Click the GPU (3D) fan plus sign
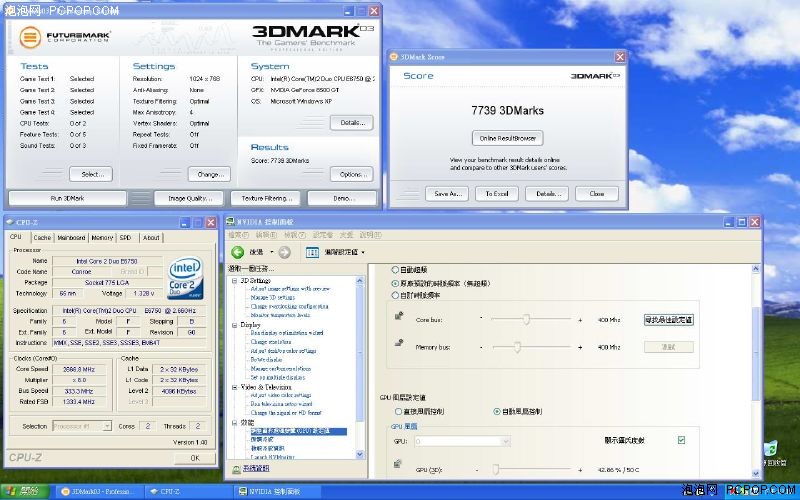 pyautogui.click(x=580, y=469)
